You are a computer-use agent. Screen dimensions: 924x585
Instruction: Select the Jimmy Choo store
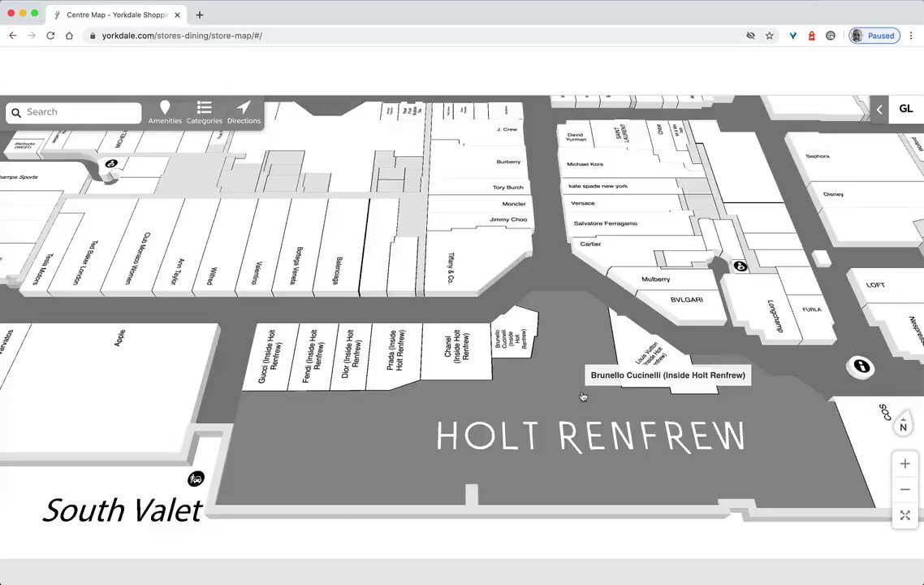pyautogui.click(x=508, y=219)
